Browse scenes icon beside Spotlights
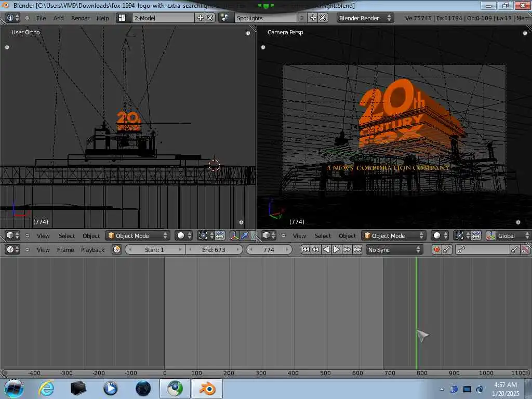The height and width of the screenshot is (399, 532). tap(224, 18)
